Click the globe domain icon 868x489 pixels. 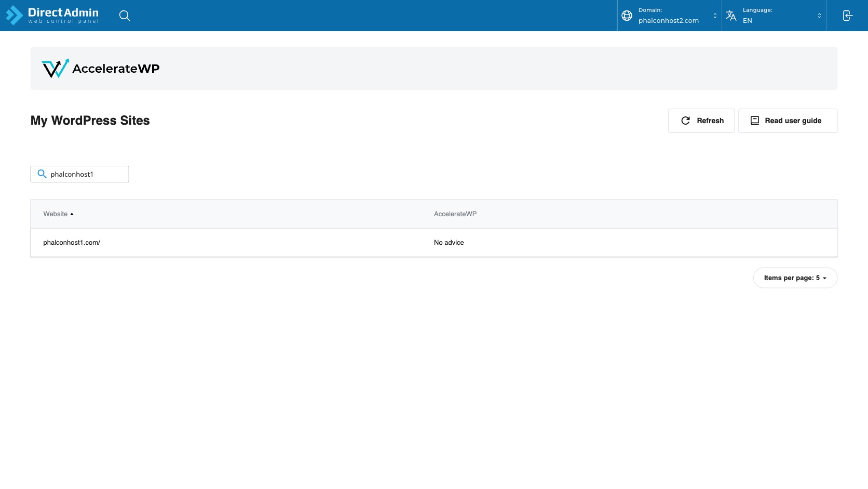(x=627, y=16)
